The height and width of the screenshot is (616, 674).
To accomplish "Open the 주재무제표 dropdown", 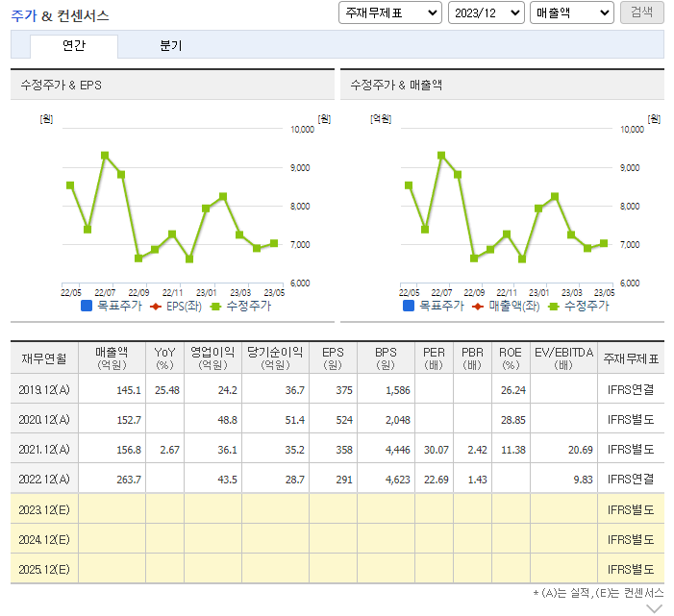I will pos(389,12).
